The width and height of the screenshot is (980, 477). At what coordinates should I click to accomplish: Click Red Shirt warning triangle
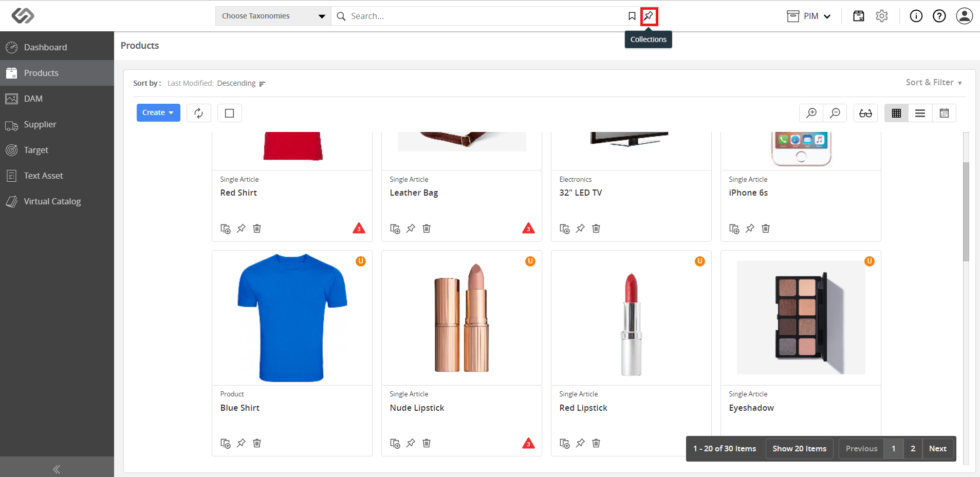click(x=359, y=228)
